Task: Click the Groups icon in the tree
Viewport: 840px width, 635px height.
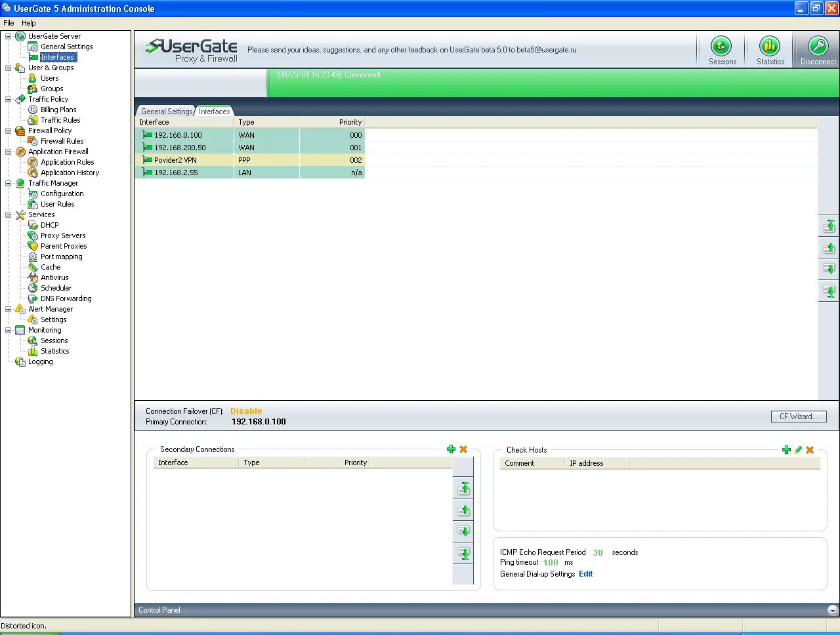Action: coord(33,89)
